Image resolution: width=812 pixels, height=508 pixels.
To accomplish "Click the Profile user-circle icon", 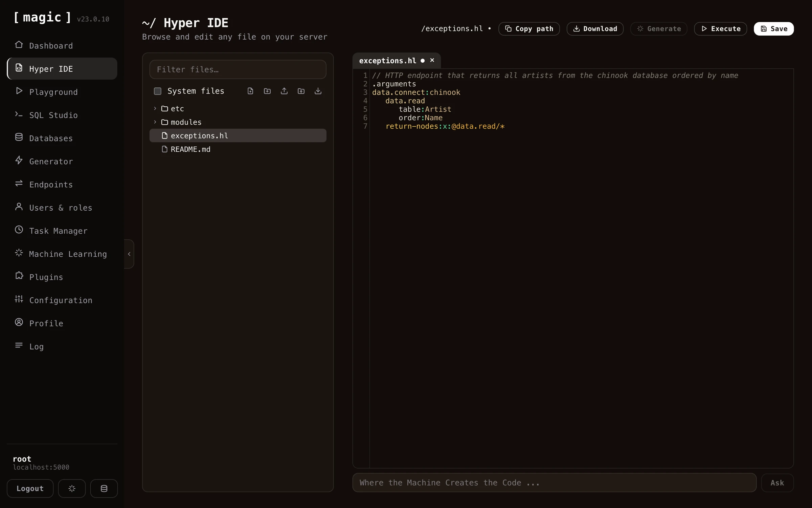I will (x=19, y=322).
